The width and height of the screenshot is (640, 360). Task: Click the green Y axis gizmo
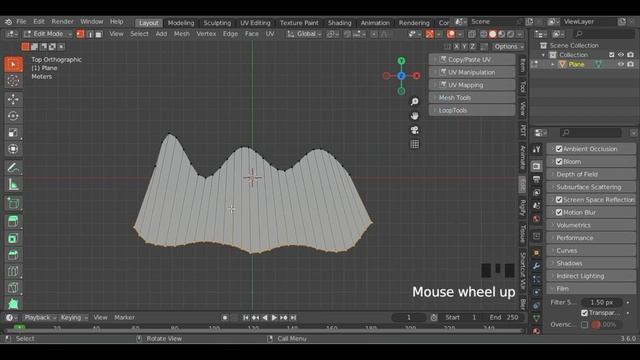pyautogui.click(x=401, y=61)
